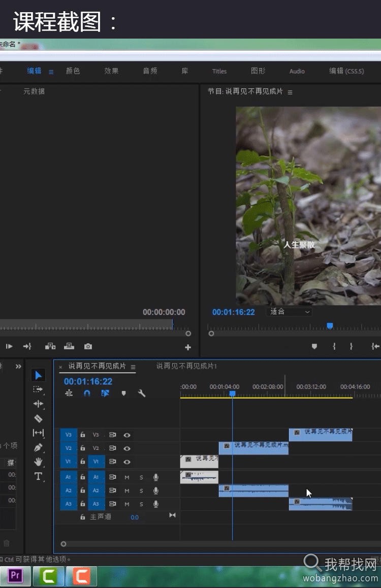Screen dimensions: 381x588
Task: Toggle V1 track output eye
Action: pos(127,462)
